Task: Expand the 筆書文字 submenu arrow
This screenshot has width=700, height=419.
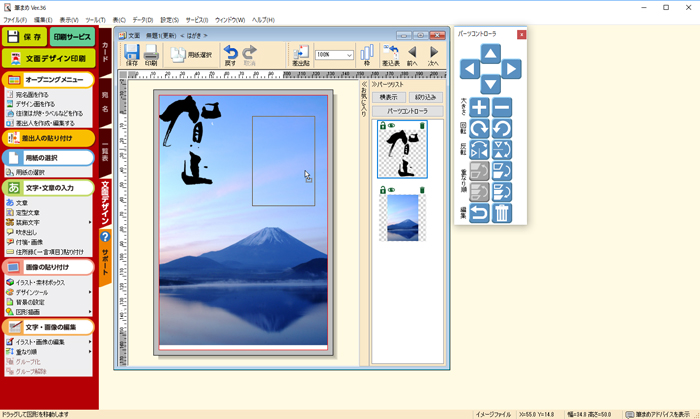Action: pos(90,222)
